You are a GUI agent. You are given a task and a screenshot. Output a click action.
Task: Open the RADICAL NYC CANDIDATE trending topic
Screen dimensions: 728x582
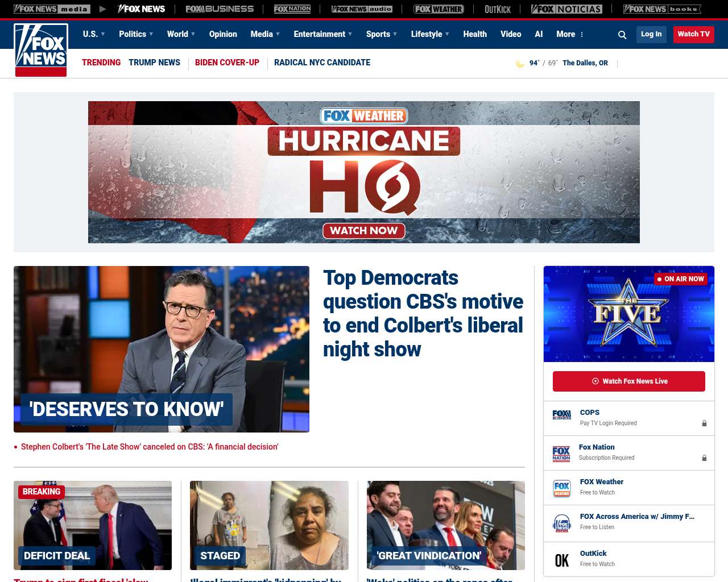(x=322, y=63)
